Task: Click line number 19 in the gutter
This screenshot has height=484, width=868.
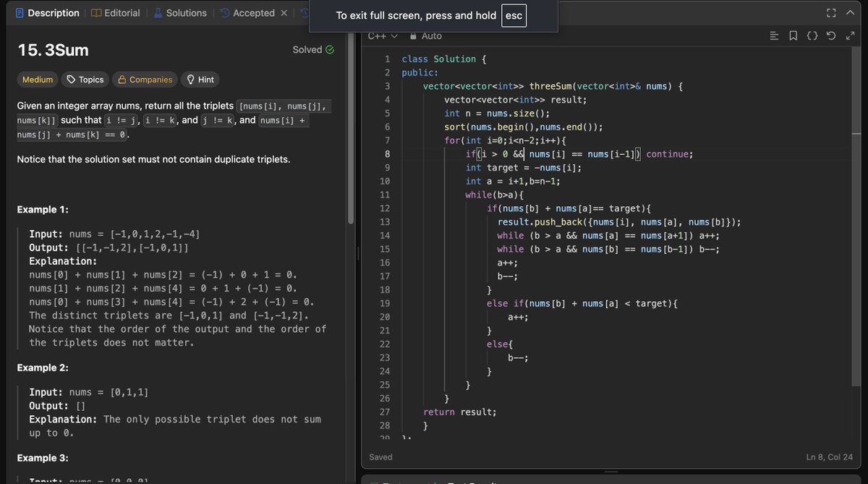Action: (x=385, y=304)
